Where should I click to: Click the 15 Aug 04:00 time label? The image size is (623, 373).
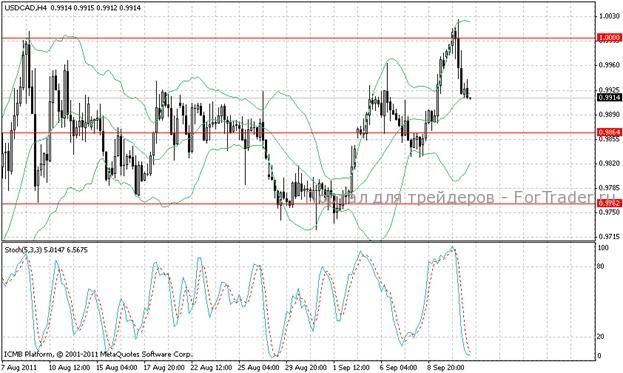pos(117,367)
